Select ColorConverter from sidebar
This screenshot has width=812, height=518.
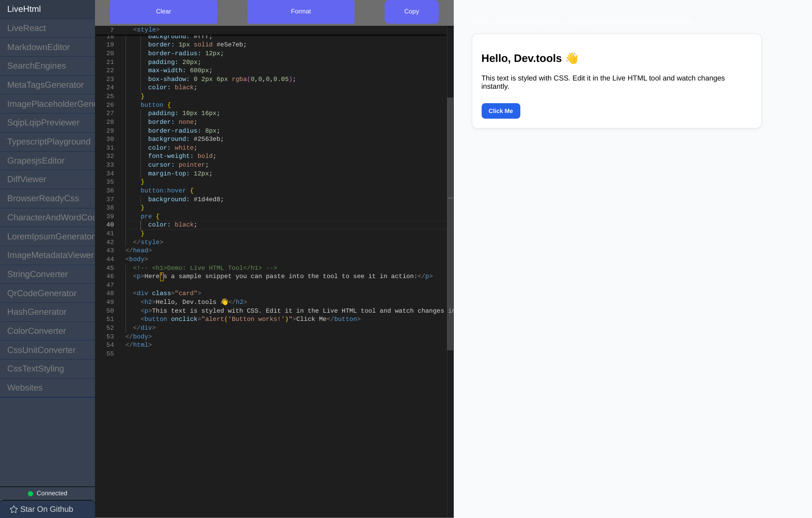[x=47, y=331]
